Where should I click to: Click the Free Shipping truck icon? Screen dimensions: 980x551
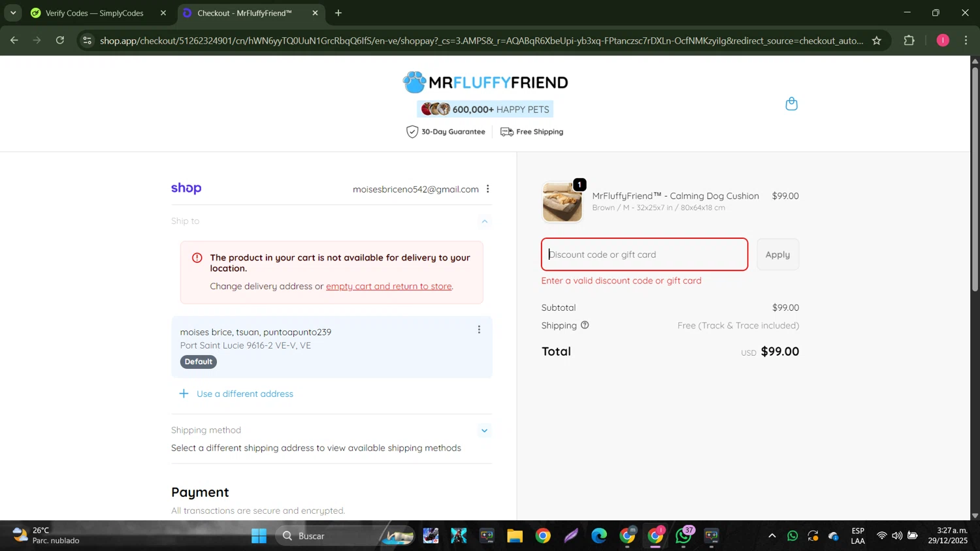507,132
